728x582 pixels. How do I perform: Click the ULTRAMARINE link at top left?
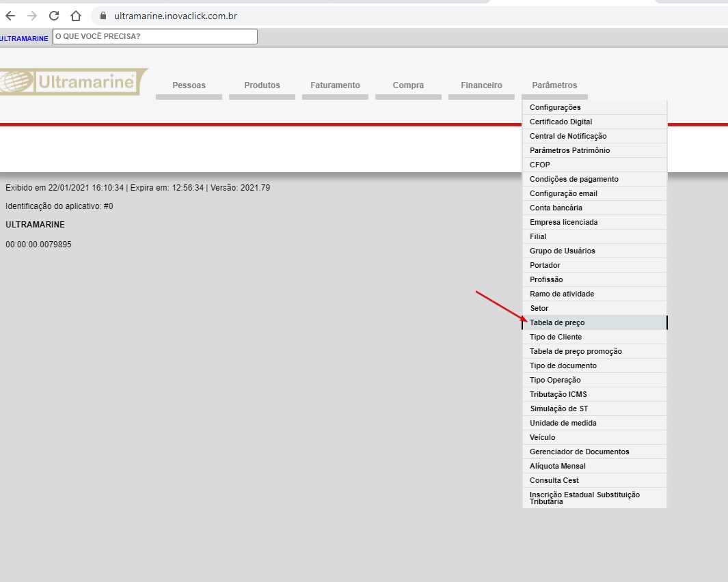[24, 38]
